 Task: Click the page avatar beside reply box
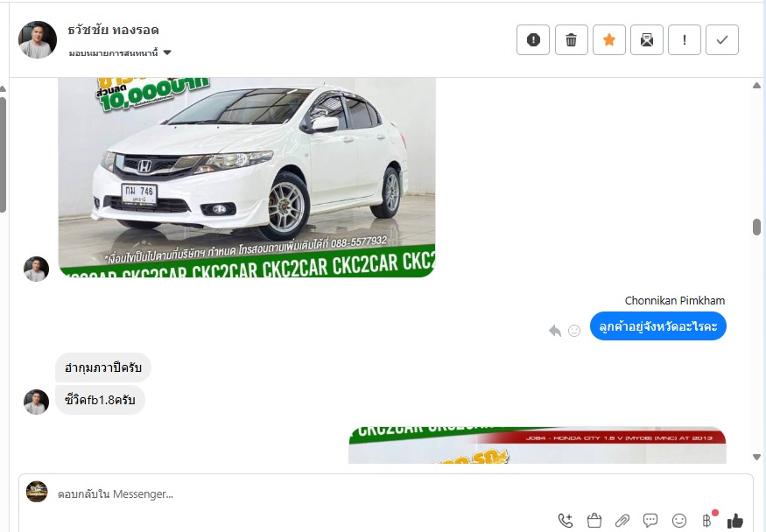click(x=37, y=492)
